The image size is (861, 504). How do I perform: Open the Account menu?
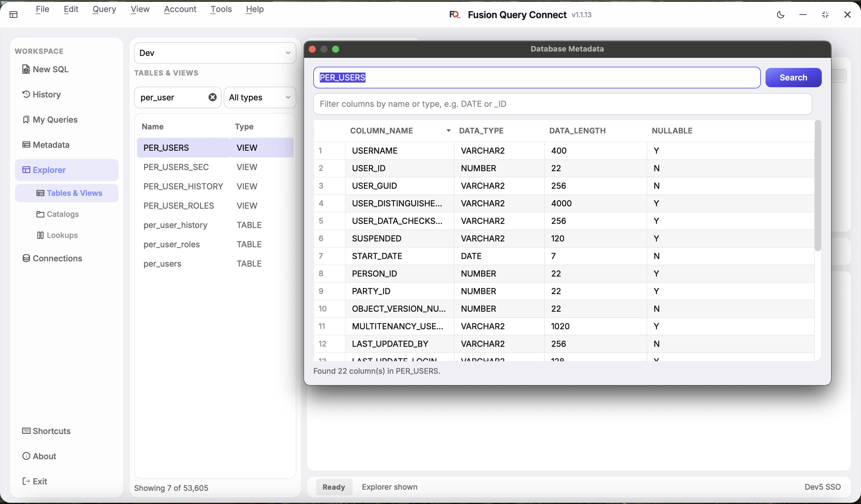click(x=180, y=9)
